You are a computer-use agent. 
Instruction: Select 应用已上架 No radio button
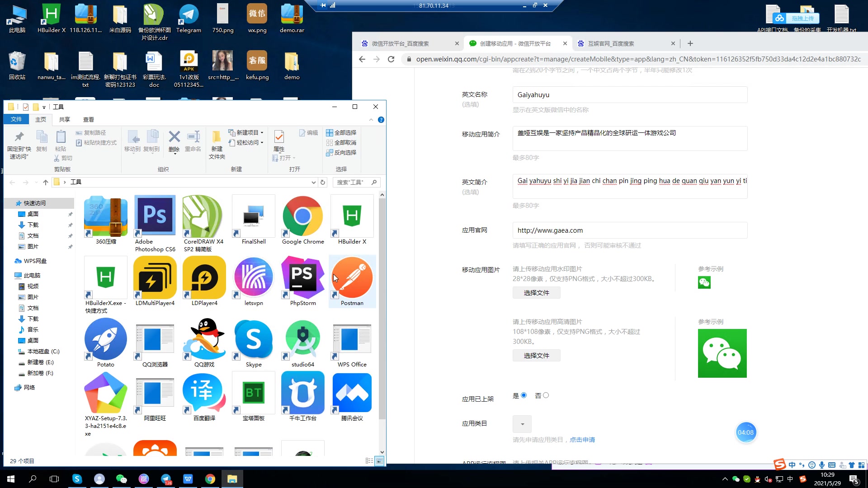(x=547, y=395)
